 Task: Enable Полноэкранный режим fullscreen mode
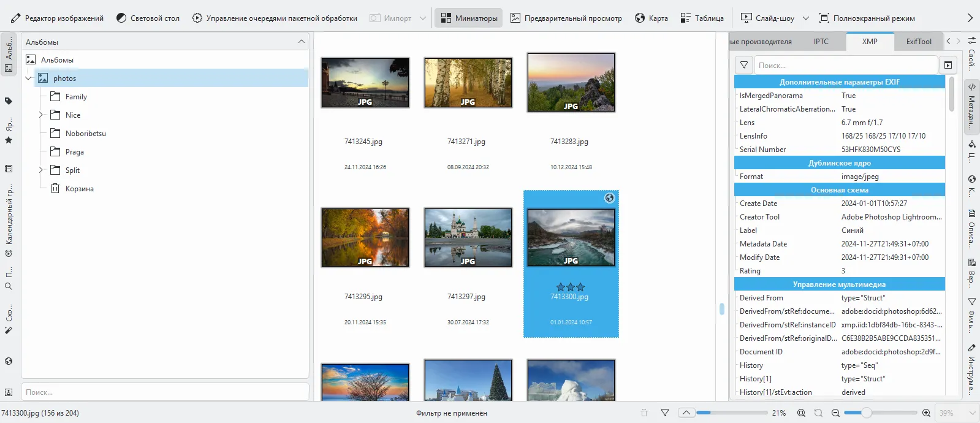click(867, 18)
